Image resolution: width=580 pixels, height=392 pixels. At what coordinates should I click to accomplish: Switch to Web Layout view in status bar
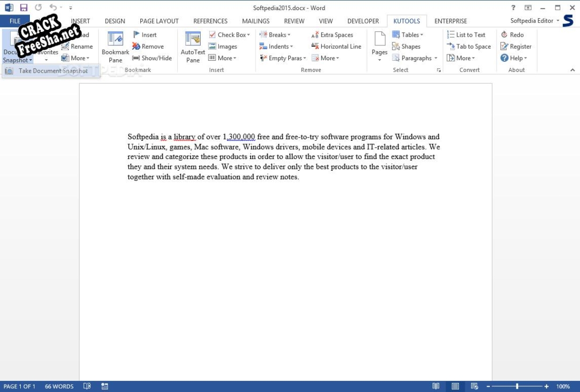pos(474,386)
